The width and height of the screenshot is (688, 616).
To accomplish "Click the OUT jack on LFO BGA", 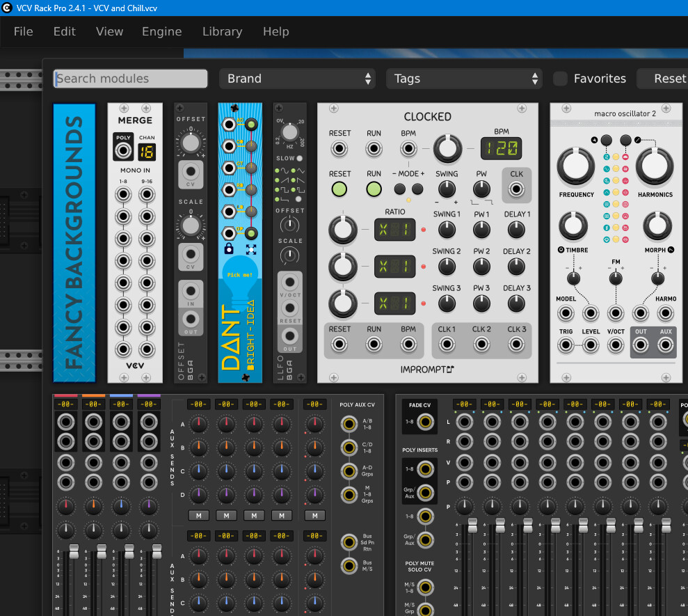I will 289,336.
